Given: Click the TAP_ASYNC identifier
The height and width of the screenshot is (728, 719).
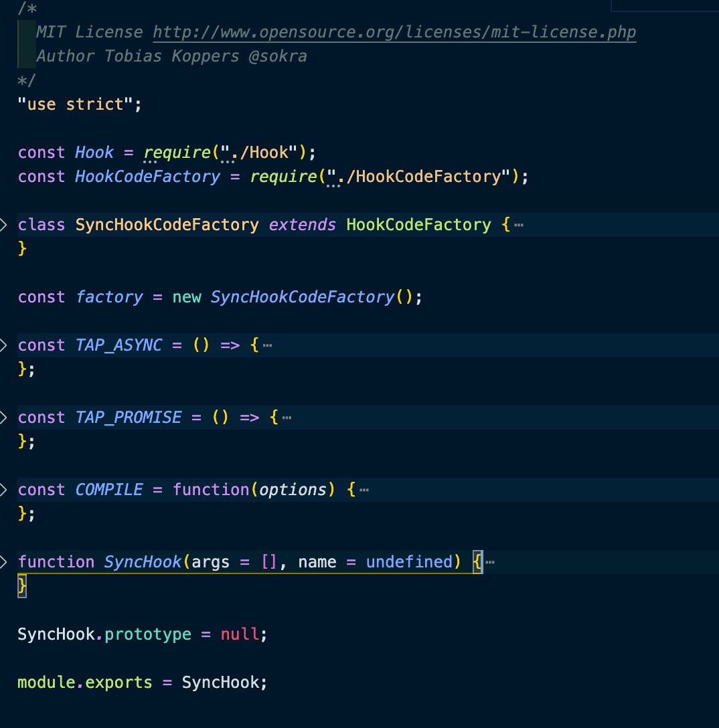Looking at the screenshot, I should click(x=118, y=345).
